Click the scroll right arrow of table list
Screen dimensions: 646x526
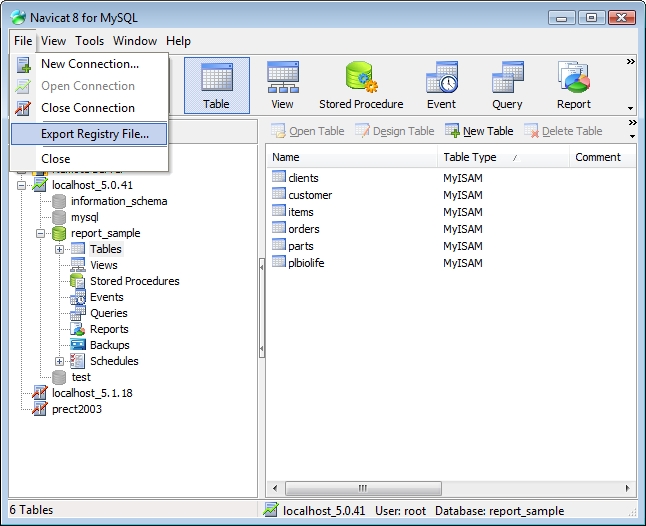pos(627,489)
